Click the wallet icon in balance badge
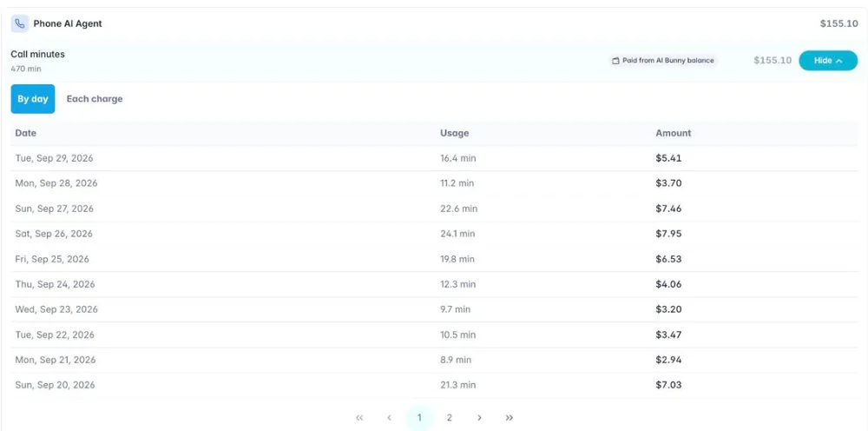Viewport: 868px width, 431px height. [615, 60]
